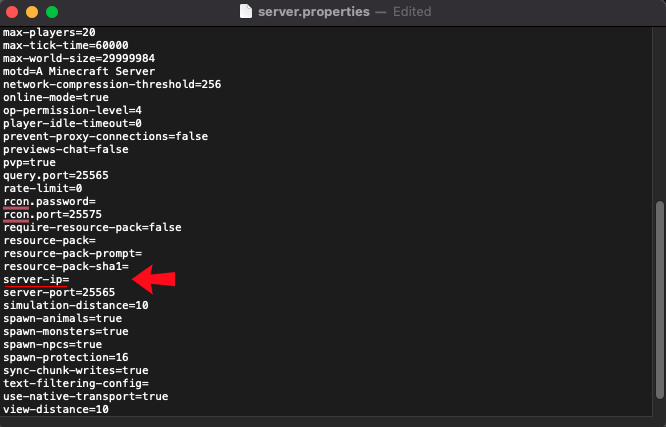
Task: Maximize the window with green button
Action: (x=52, y=12)
